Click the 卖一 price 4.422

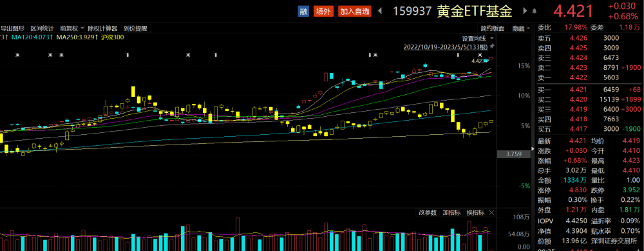tap(578, 79)
